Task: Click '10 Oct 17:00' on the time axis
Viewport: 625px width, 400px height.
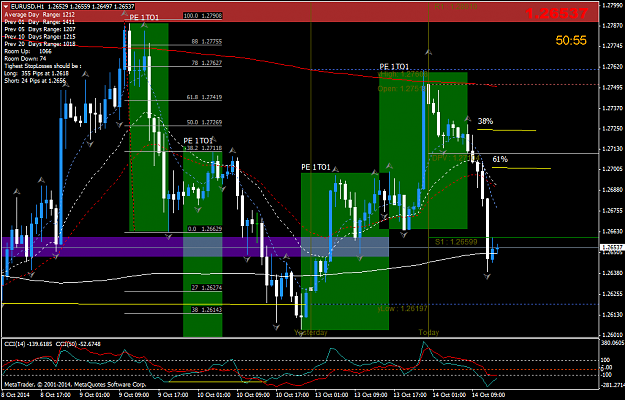Action: point(293,395)
